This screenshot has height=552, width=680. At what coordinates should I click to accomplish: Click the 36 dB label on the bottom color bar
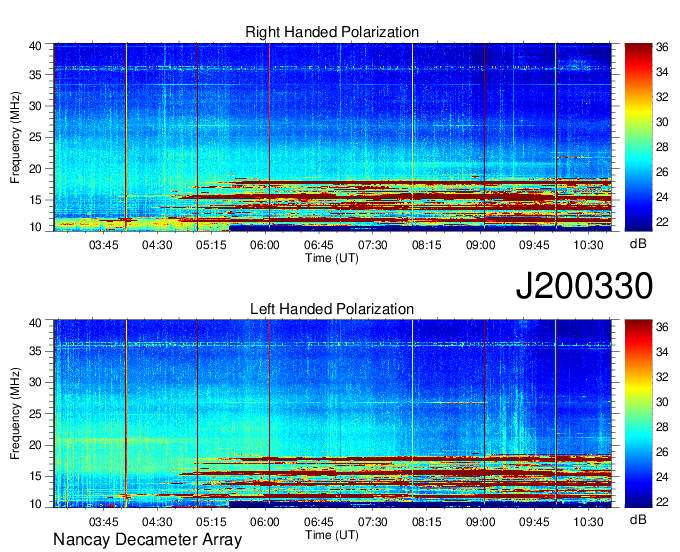click(662, 327)
